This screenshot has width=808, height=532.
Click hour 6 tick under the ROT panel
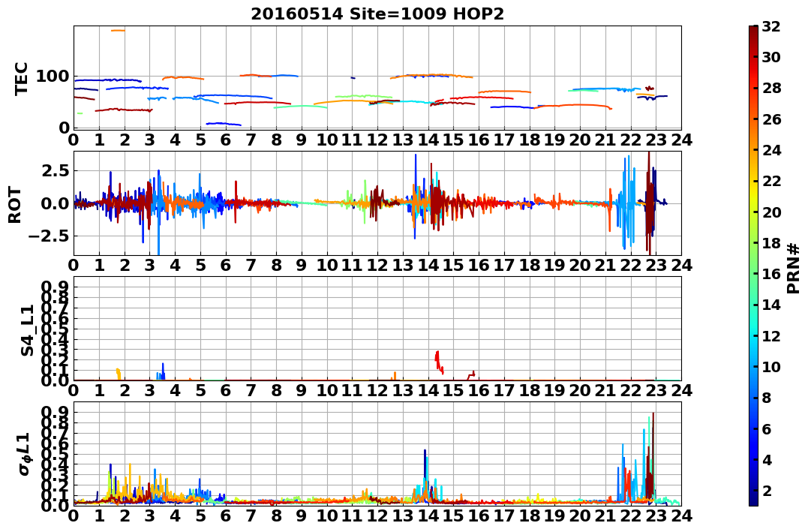point(226,265)
